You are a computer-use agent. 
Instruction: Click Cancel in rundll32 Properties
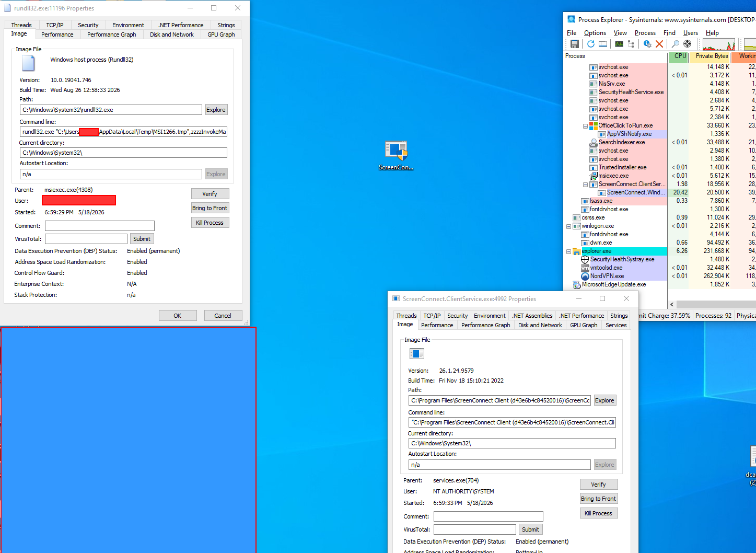tap(223, 316)
